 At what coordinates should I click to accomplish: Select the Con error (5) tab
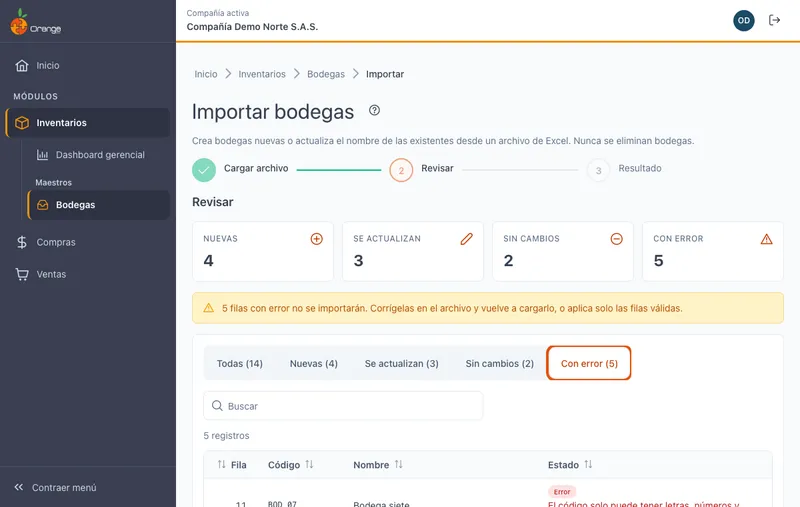click(x=589, y=363)
